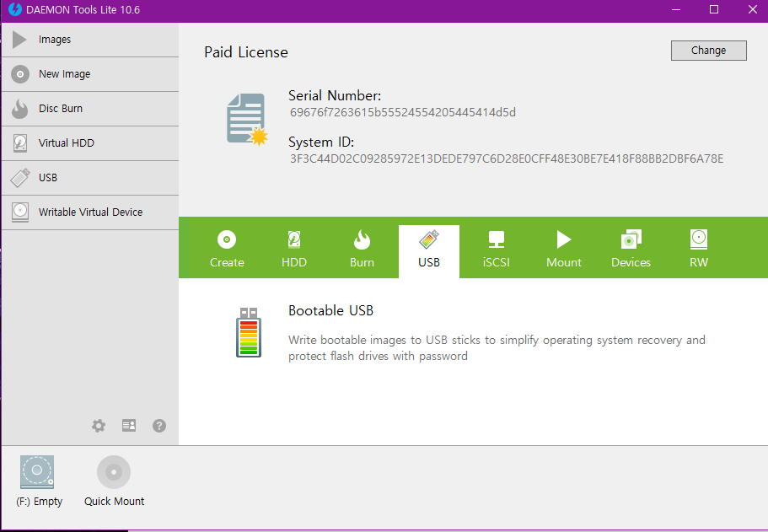Go to Virtual HDD in sidebar
Viewport: 768px width, 532px height.
[x=90, y=143]
